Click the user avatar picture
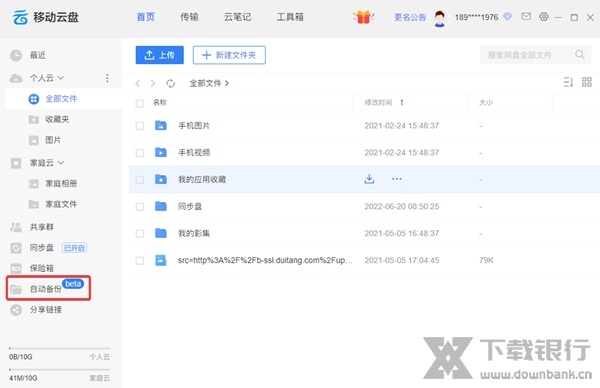The width and height of the screenshot is (600, 388). (440, 18)
